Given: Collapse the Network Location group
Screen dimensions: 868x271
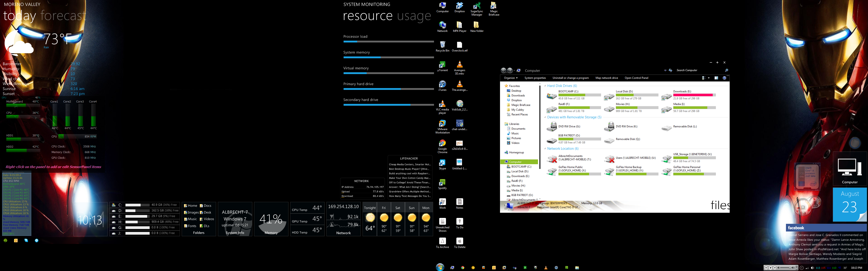Looking at the screenshot, I should [545, 149].
